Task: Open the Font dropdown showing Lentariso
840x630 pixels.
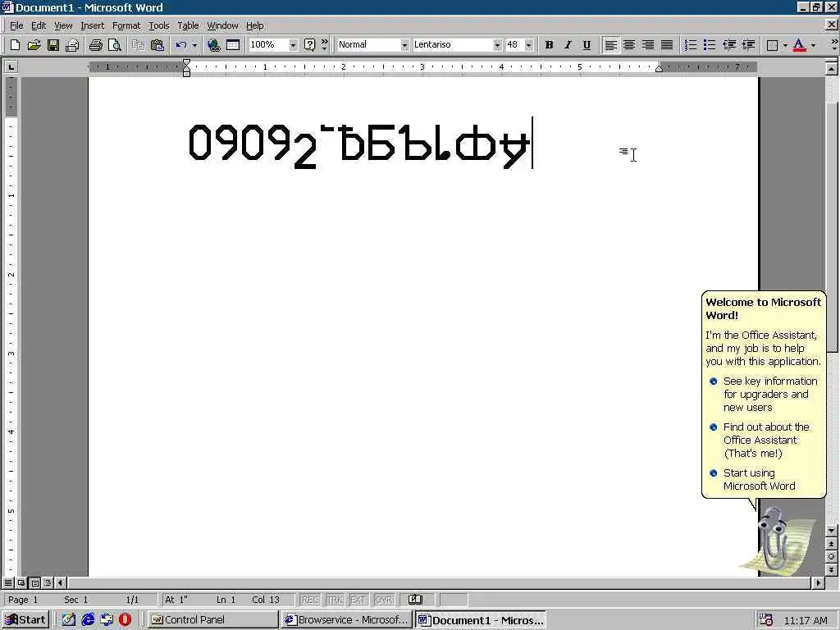Action: (497, 45)
